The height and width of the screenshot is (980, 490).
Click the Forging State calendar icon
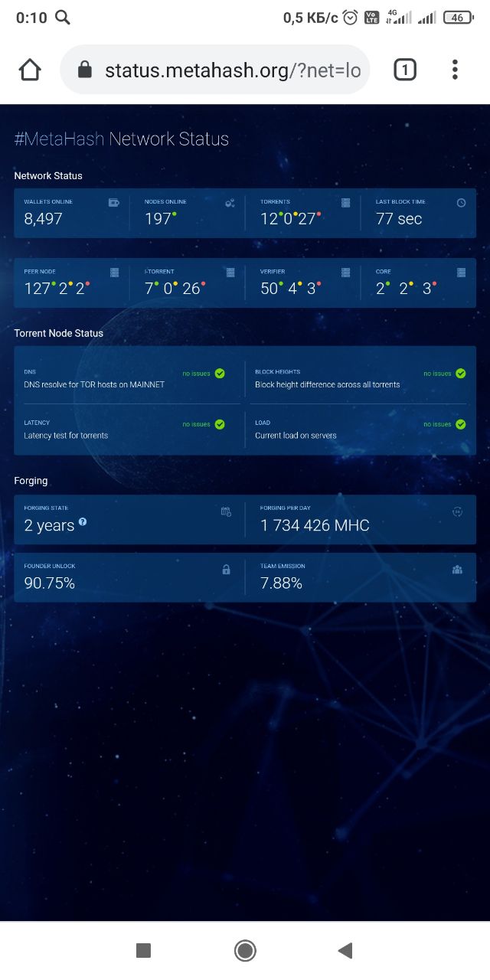click(226, 511)
